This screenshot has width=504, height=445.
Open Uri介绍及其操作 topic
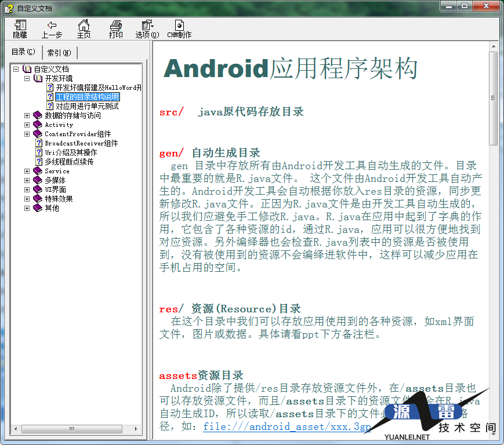pos(71,152)
